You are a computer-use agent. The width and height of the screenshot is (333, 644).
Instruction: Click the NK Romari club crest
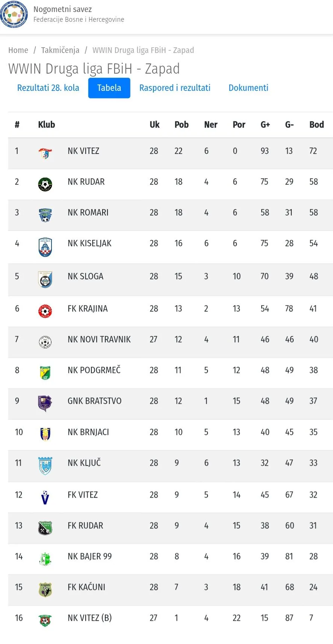tap(45, 215)
